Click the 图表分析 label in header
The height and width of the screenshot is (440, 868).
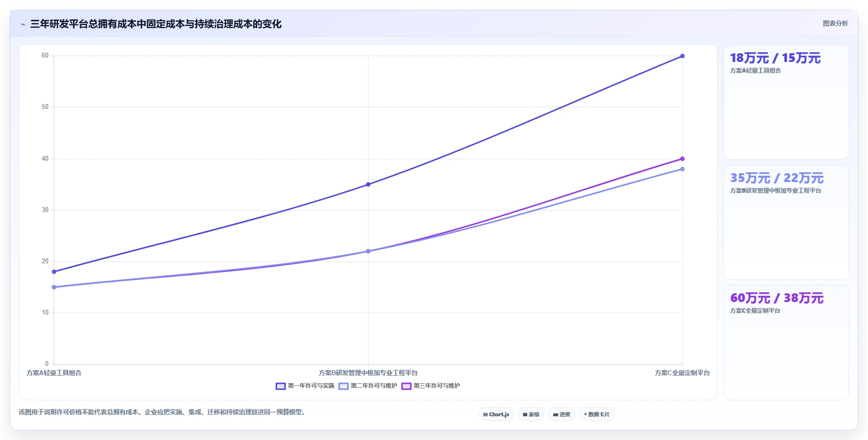835,23
